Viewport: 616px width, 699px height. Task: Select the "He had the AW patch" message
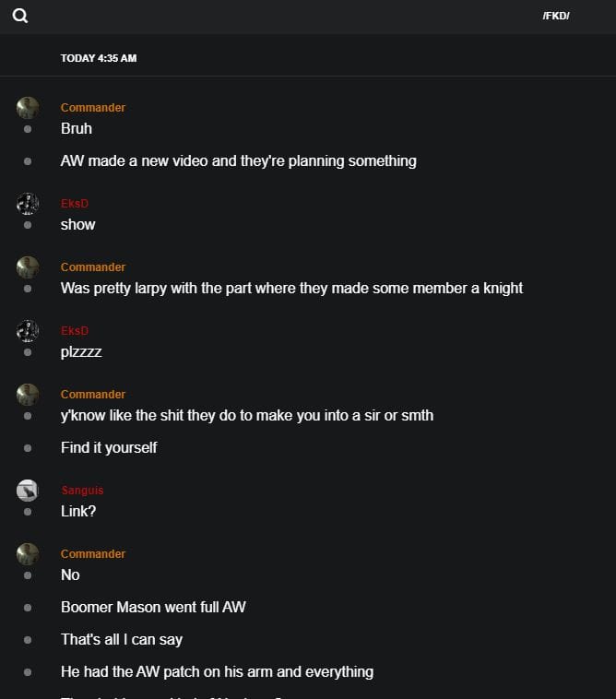coord(217,672)
